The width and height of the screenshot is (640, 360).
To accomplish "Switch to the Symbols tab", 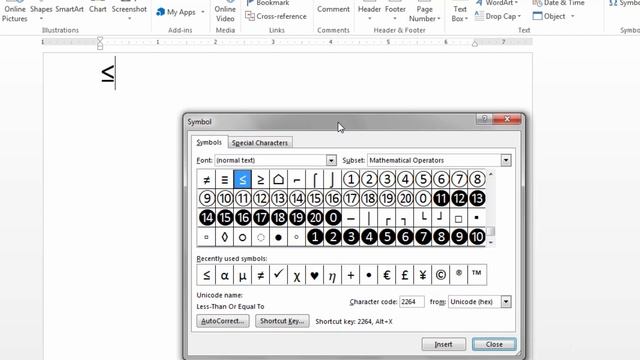I will point(209,142).
